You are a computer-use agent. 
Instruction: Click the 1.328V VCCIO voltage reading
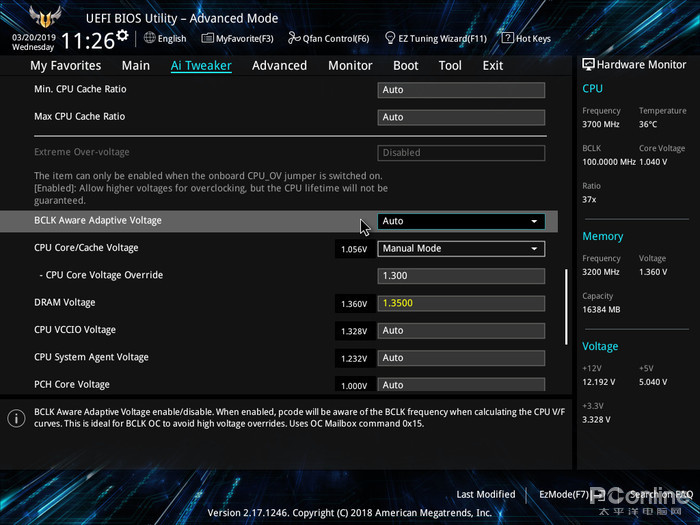click(x=354, y=331)
